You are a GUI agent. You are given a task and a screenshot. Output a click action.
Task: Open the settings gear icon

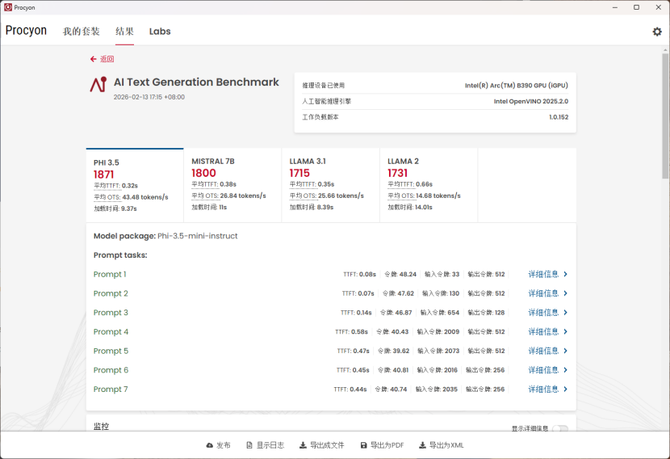(x=657, y=32)
